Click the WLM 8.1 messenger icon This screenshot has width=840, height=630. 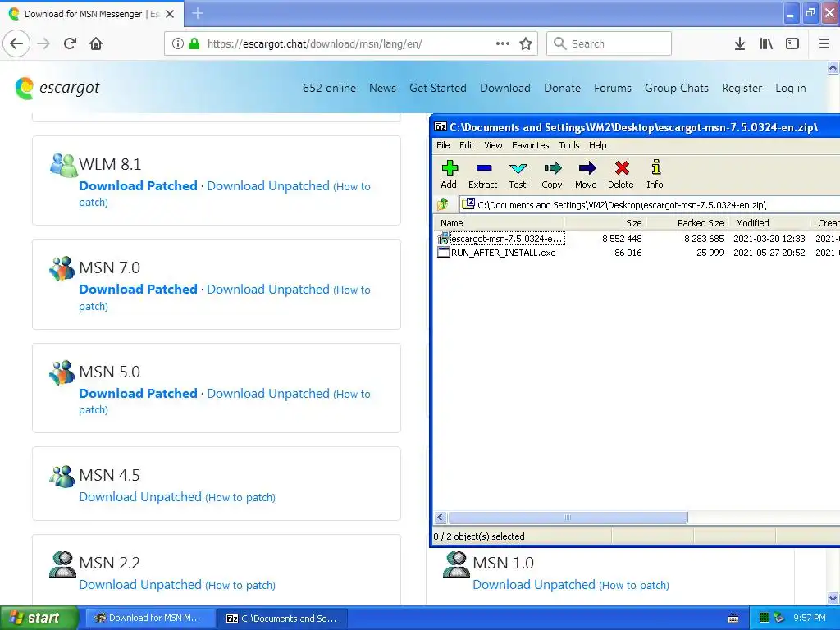pyautogui.click(x=64, y=165)
